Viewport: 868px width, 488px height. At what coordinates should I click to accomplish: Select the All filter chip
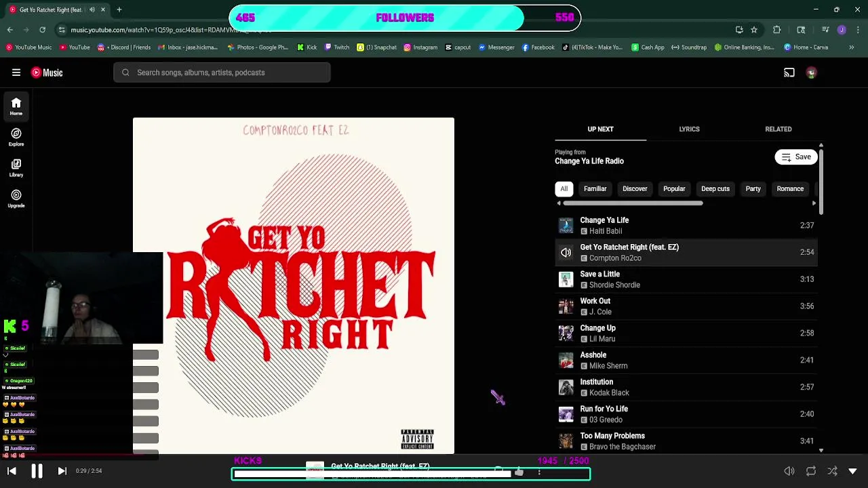coord(564,189)
